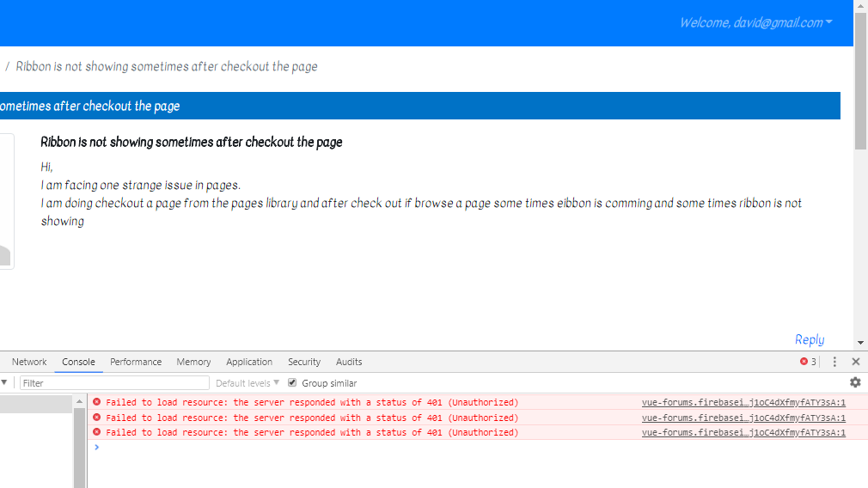868x488 pixels.
Task: Click the page vertical scrollbar thumb
Action: [x=860, y=86]
